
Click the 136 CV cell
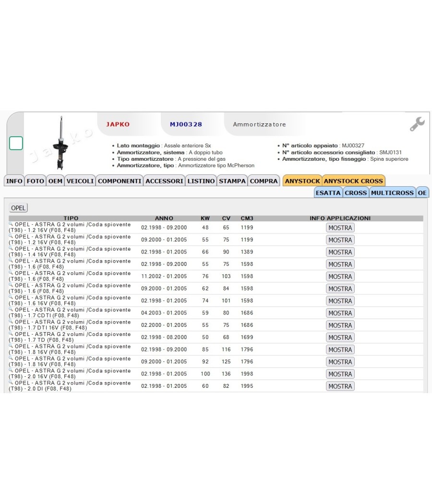pyautogui.click(x=226, y=374)
